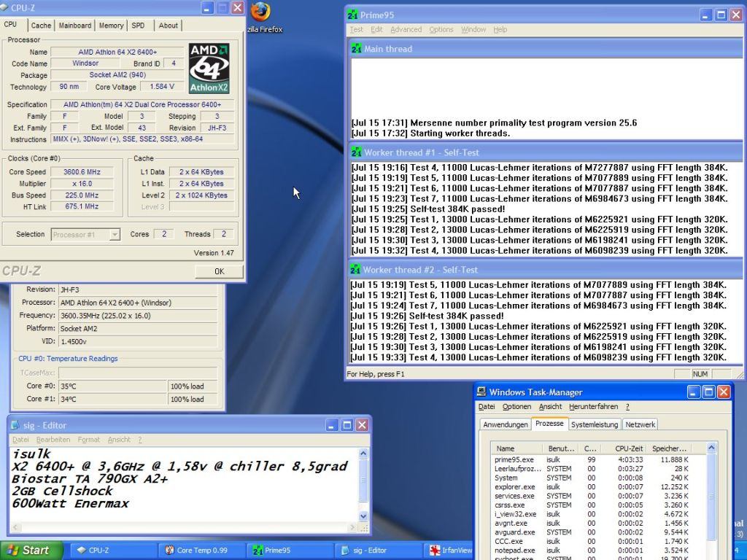Screen dimensions: 747x560
Task: Switch to CPU-Z taskbar button
Action: click(x=113, y=551)
